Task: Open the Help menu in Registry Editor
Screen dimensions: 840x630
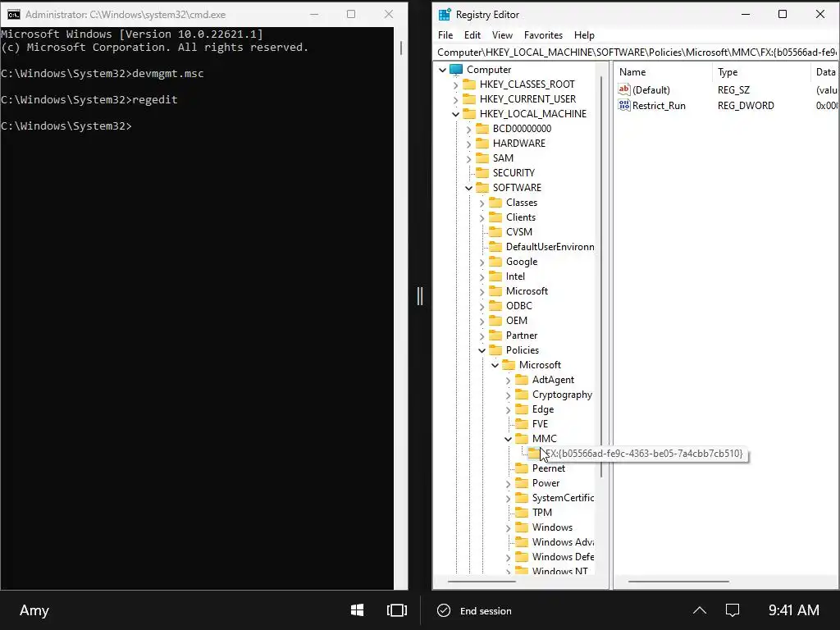Action: point(584,34)
